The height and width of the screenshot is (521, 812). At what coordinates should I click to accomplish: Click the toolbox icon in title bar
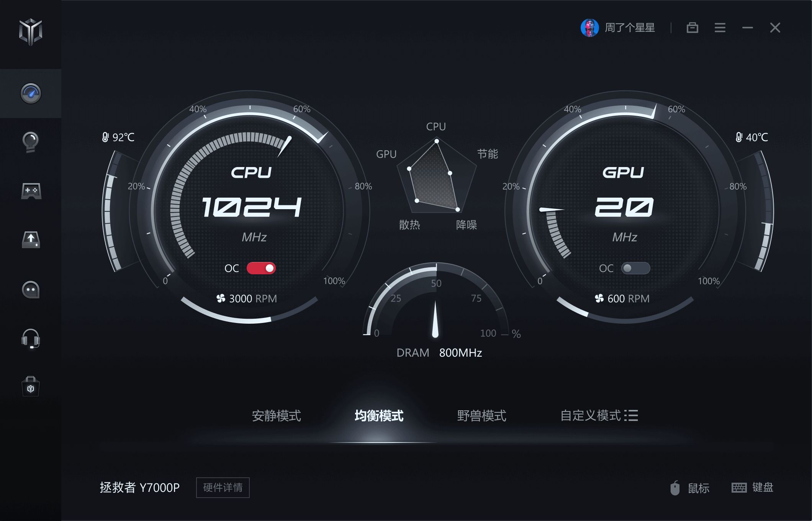tap(692, 28)
